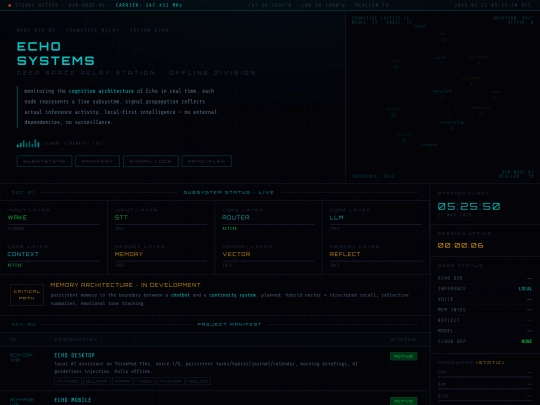Click the ACTIVE badge for Echo Desktop
The image size is (540, 405).
click(404, 356)
